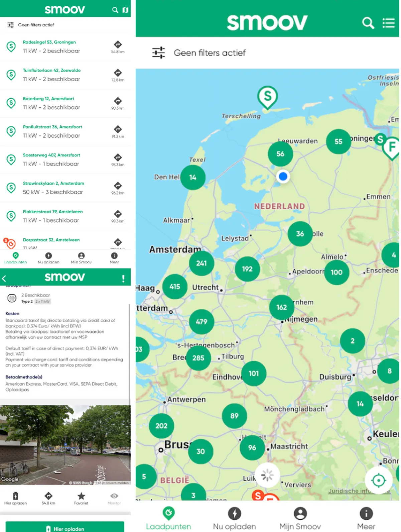Image resolution: width=401 pixels, height=532 pixels.
Task: Select the S charging pin near Terschelling
Action: coord(267,97)
